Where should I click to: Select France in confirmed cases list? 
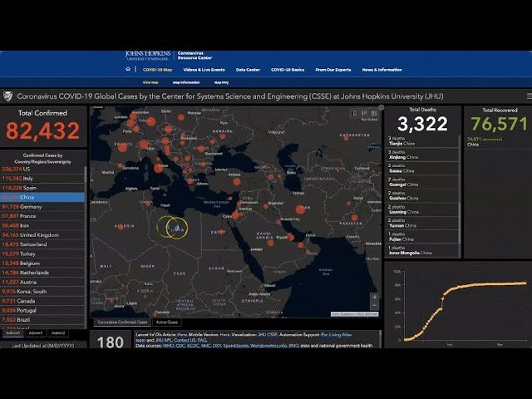(42, 216)
